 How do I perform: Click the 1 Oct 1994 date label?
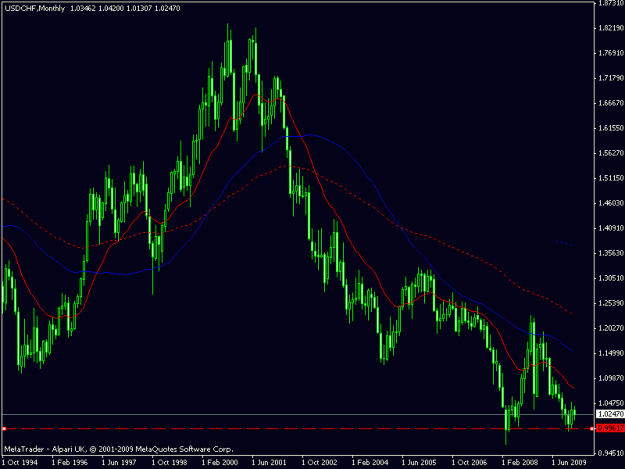click(x=20, y=463)
